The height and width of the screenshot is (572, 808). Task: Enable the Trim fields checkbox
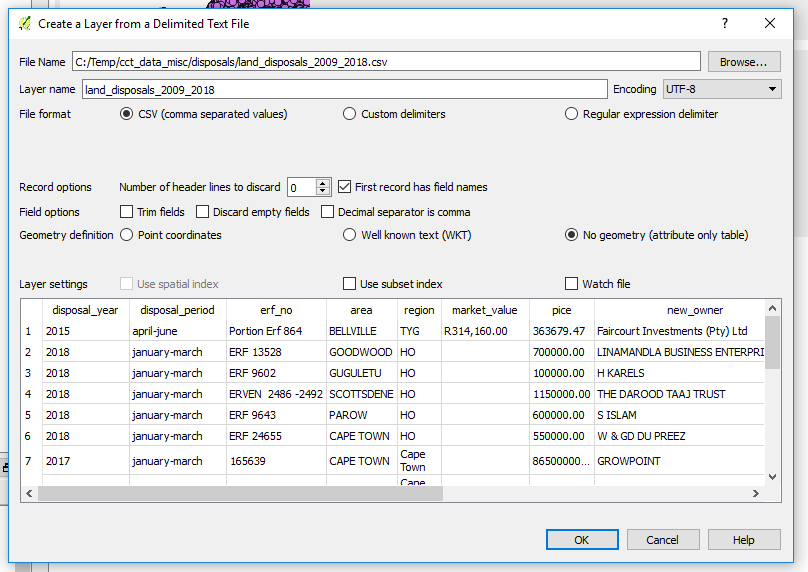point(126,212)
